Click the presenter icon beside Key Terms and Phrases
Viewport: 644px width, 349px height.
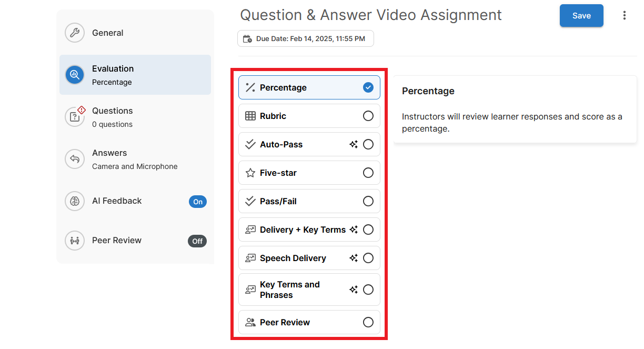tap(250, 290)
